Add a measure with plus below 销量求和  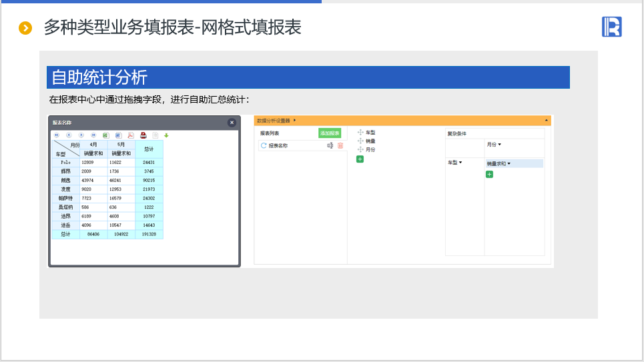point(489,175)
